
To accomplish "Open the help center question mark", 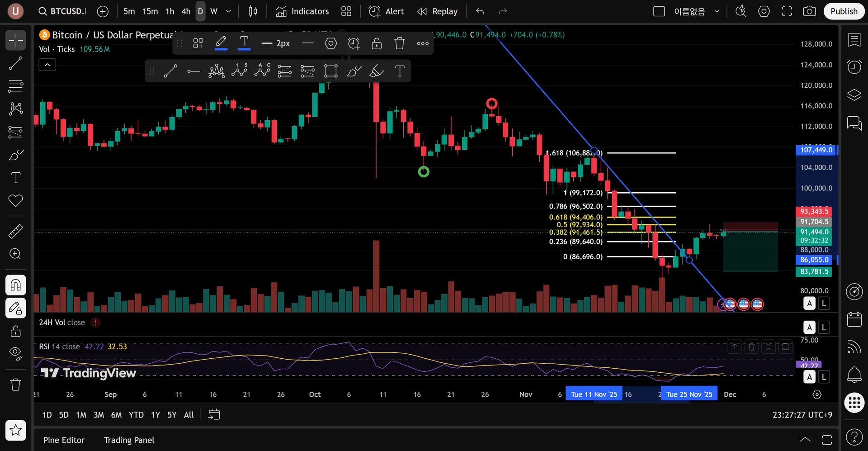I will click(x=854, y=437).
